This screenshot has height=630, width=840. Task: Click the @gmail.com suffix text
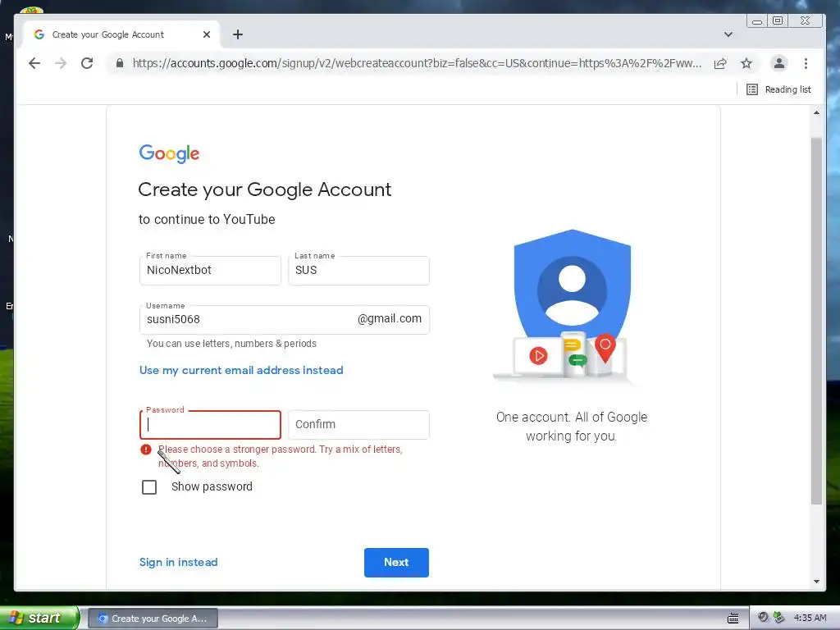[390, 319]
